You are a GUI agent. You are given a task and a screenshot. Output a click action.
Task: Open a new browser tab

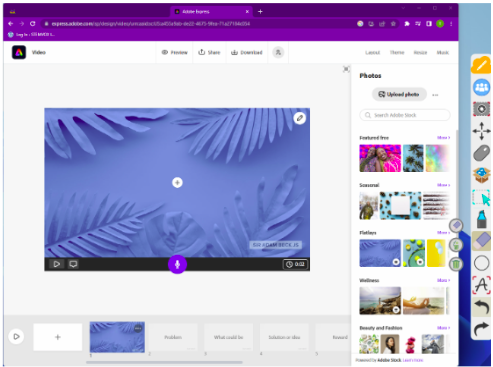tap(260, 11)
